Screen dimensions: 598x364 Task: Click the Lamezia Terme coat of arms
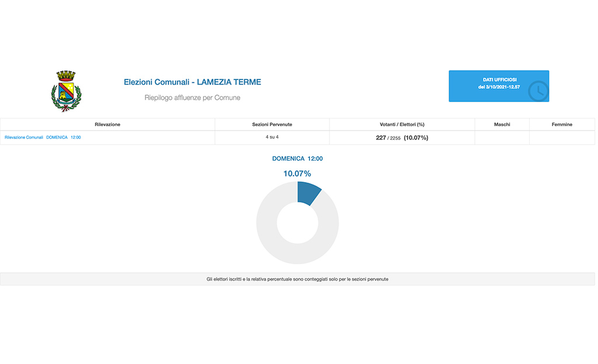(x=67, y=91)
